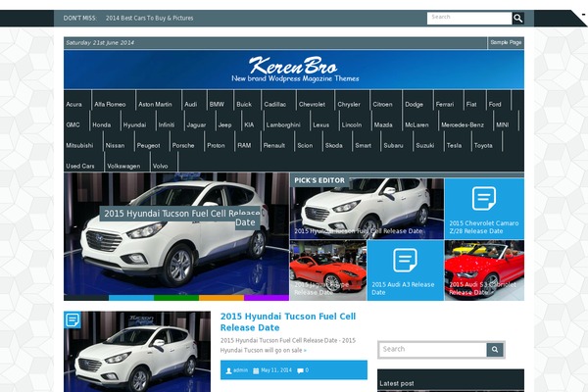Go to the Honda category
This screenshot has width=588, height=392.
pyautogui.click(x=101, y=124)
